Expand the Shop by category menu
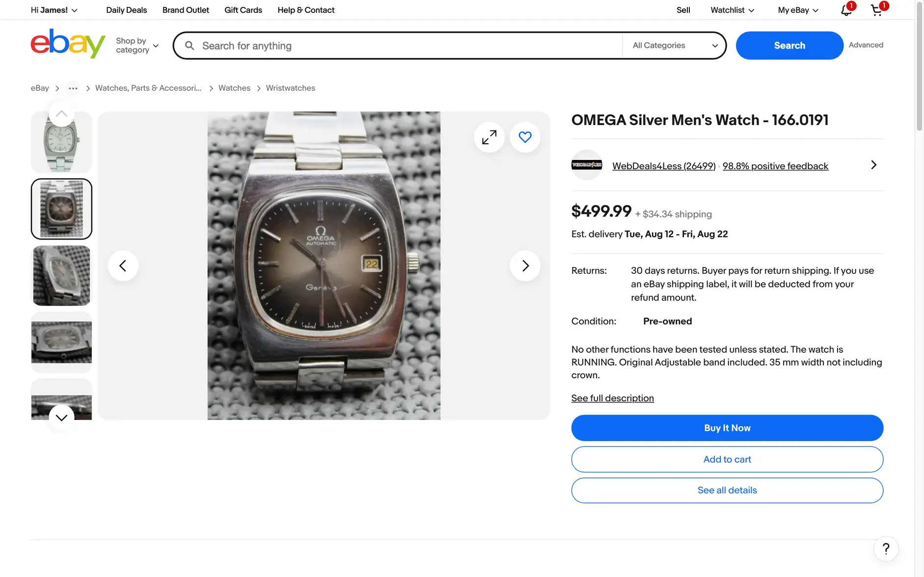 point(137,46)
